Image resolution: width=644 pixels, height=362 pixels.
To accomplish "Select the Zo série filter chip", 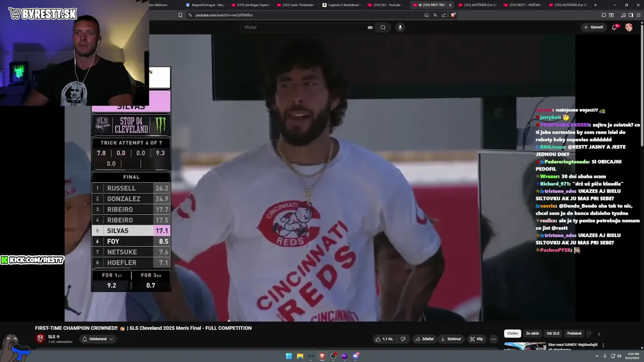I will point(532,333).
